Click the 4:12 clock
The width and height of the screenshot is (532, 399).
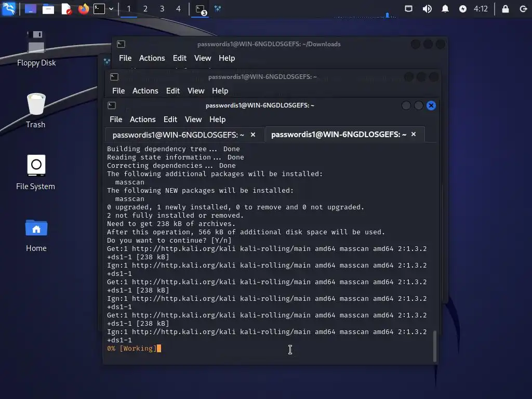click(481, 9)
